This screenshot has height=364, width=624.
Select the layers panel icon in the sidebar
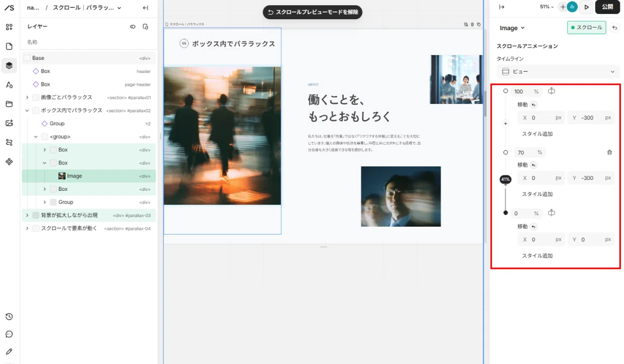coord(9,66)
